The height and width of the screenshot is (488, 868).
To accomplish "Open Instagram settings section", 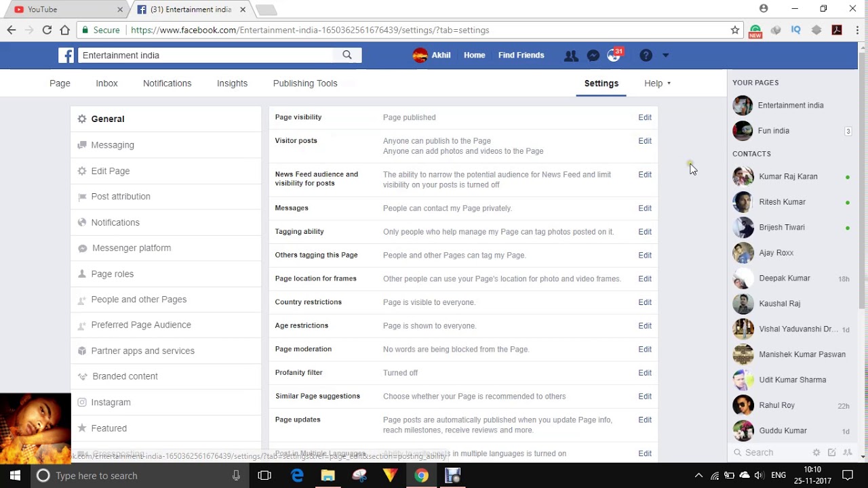I will pos(165,402).
